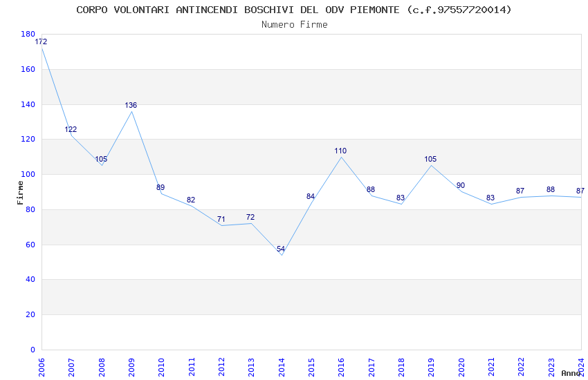The height and width of the screenshot is (380, 588).
Task: Select the data point labeled 84
Action: click(311, 196)
